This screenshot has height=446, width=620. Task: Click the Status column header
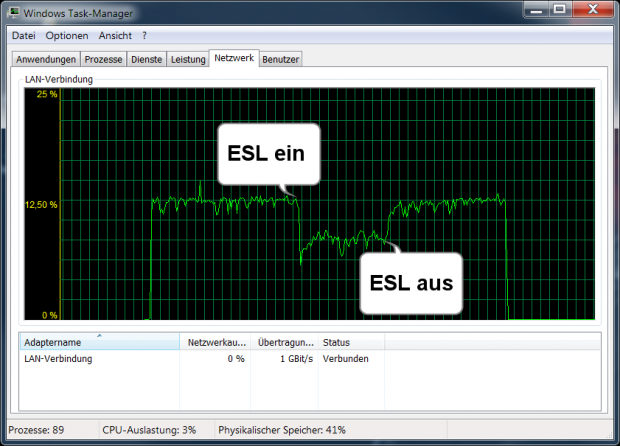(x=350, y=342)
